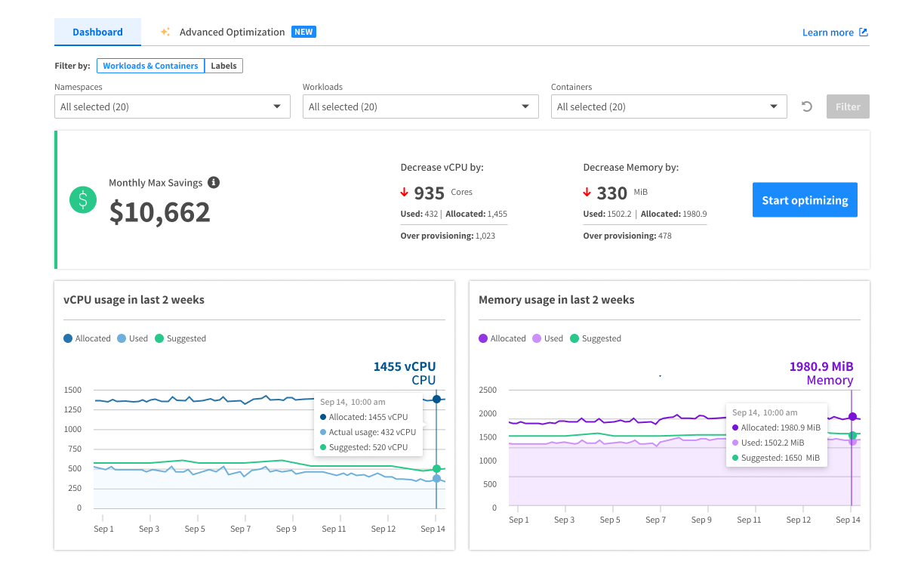Toggle the Used series in the Memory chart legend
This screenshot has width=924, height=571.
click(x=547, y=338)
